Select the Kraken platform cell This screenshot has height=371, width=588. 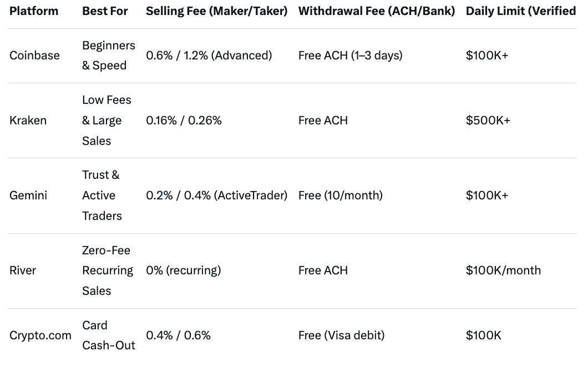point(28,121)
